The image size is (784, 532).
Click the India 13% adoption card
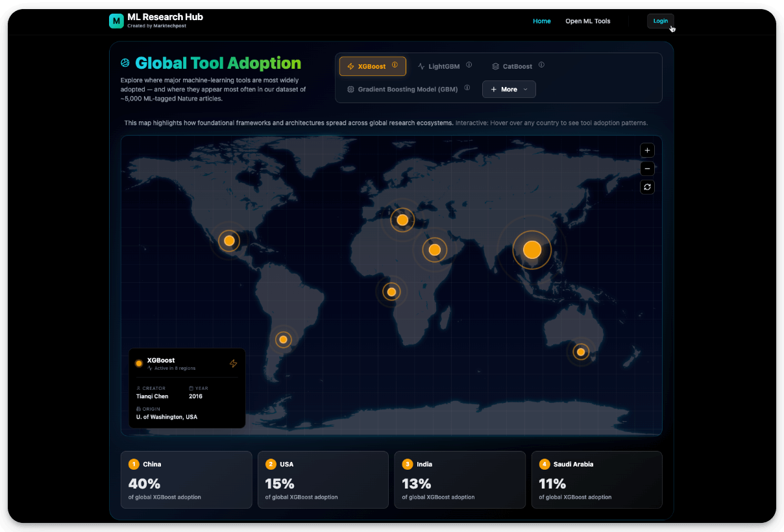click(460, 479)
